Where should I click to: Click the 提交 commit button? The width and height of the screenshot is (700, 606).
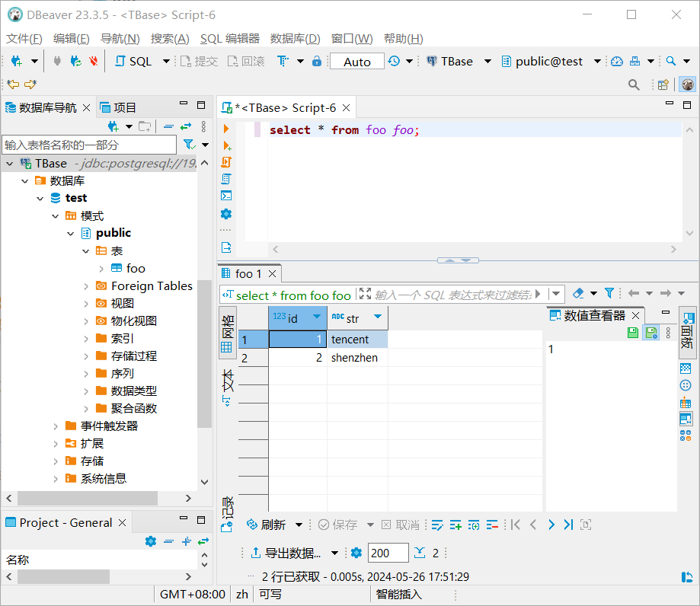(199, 61)
